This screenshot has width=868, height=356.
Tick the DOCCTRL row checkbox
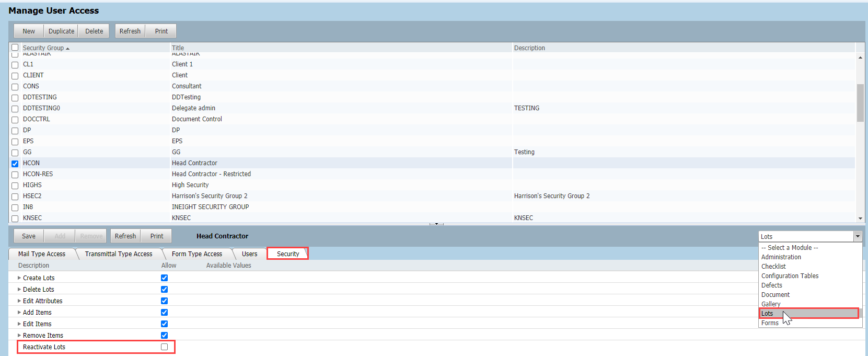click(15, 120)
